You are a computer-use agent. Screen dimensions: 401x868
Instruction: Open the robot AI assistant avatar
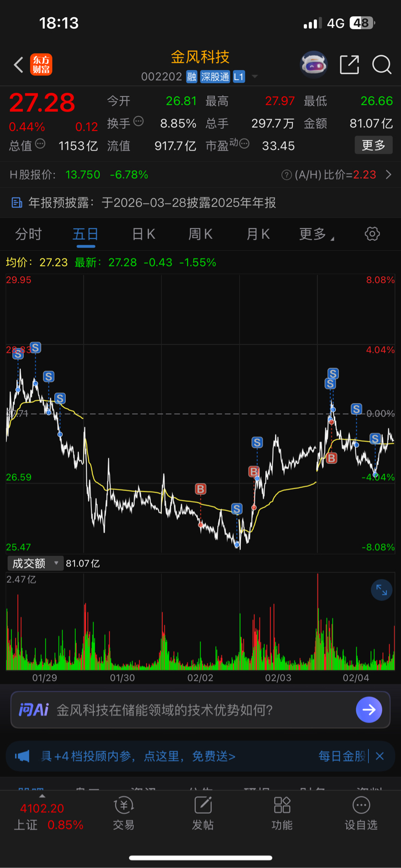[313, 65]
